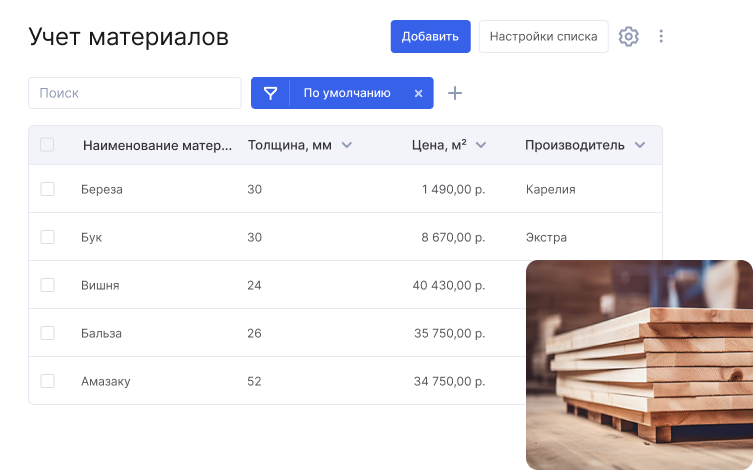753x470 pixels.
Task: Select the Бук row checkbox
Action: (x=47, y=237)
